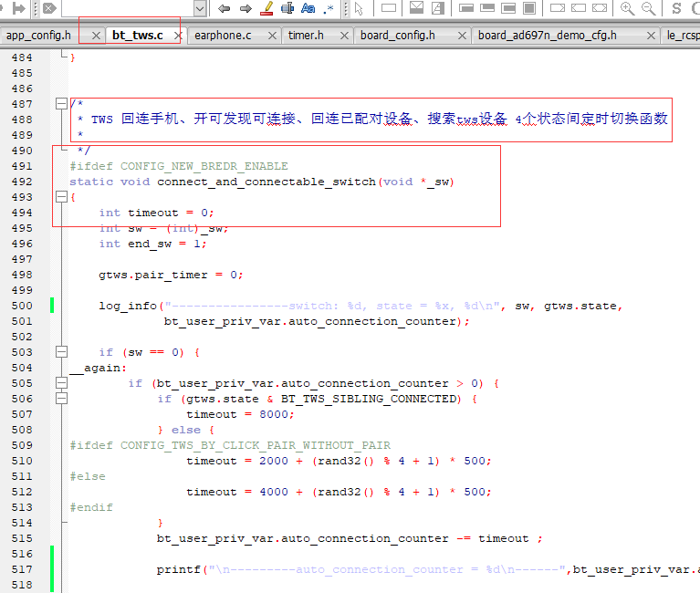Click the search text input field
This screenshot has width=700, height=593.
point(128,8)
